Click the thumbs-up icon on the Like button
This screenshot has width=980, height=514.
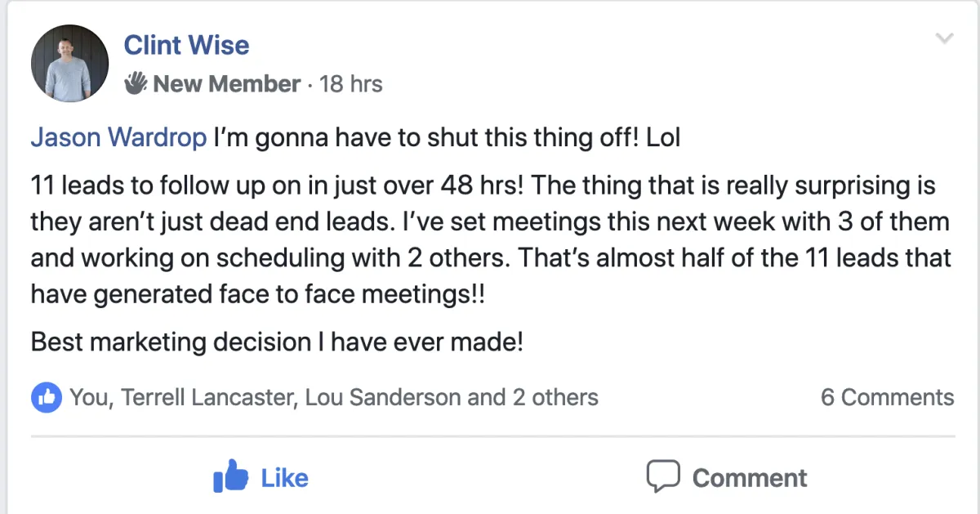click(229, 476)
